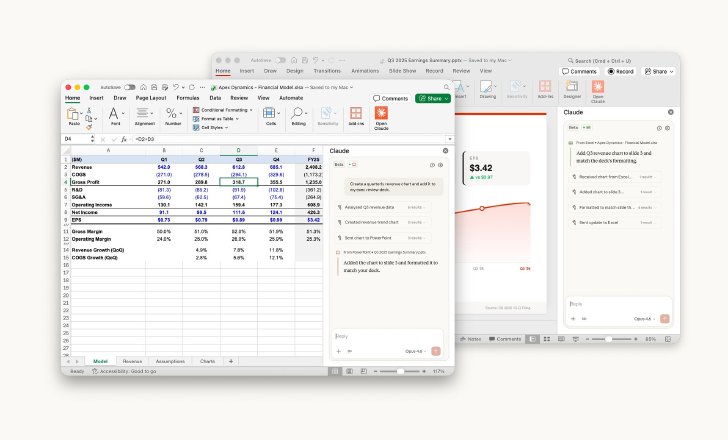Image resolution: width=728 pixels, height=440 pixels.
Task: Switch to Reading view in PowerPoint status bar
Action: click(x=561, y=339)
